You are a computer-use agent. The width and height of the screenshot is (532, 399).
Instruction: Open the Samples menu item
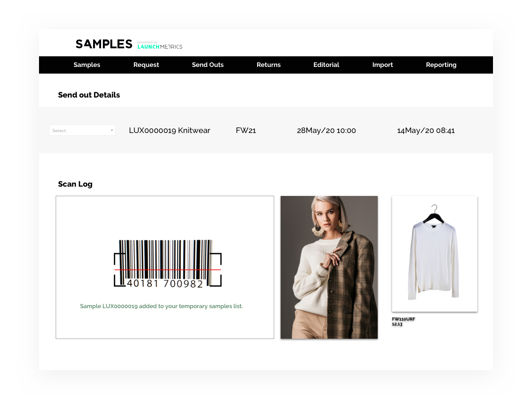(87, 65)
